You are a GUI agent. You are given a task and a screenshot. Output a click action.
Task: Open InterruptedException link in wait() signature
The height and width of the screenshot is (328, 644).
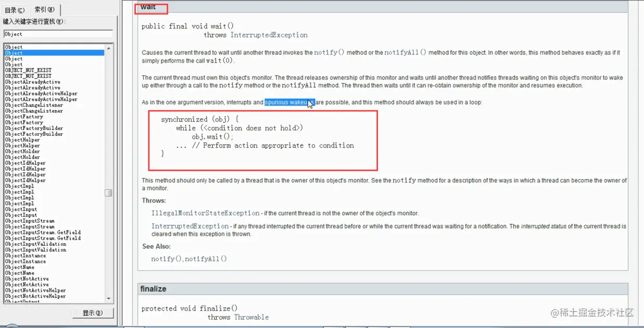pyautogui.click(x=269, y=35)
